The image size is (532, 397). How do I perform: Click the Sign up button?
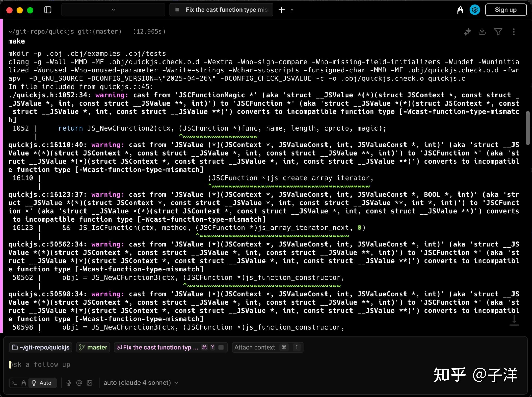point(505,10)
